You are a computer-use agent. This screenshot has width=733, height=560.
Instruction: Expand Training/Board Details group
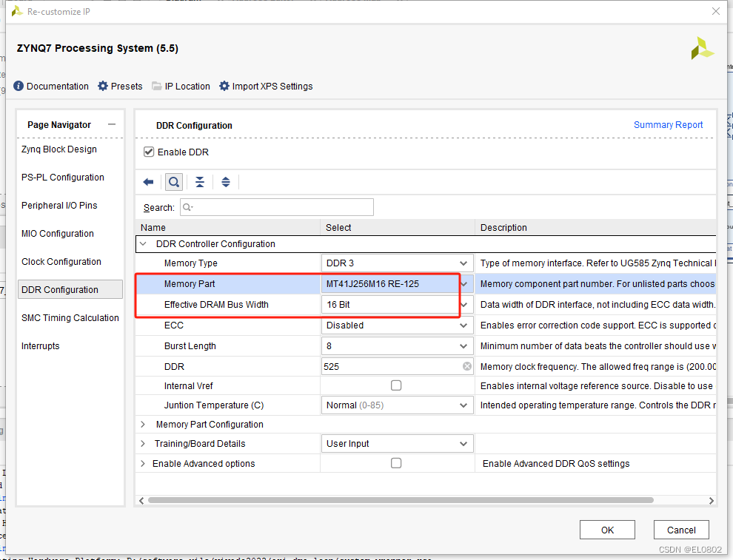click(143, 443)
